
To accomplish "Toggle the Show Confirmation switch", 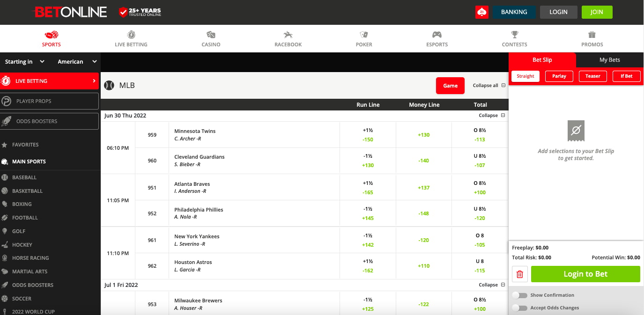I will tap(519, 295).
